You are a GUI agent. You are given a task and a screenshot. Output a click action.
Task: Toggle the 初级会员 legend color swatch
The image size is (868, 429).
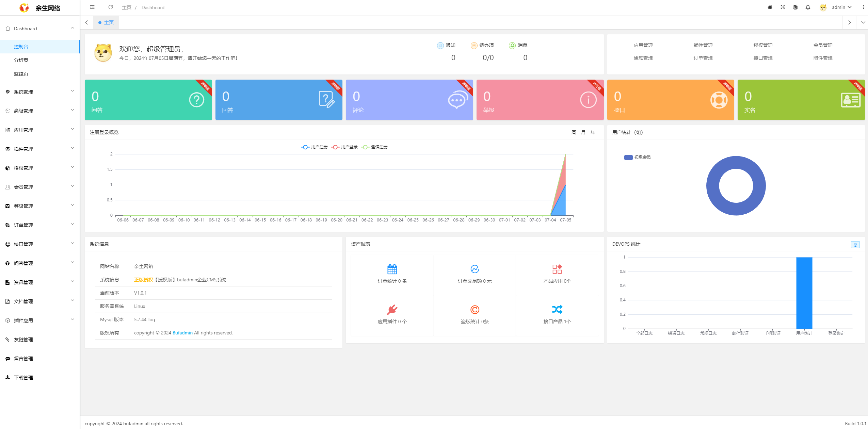[628, 157]
